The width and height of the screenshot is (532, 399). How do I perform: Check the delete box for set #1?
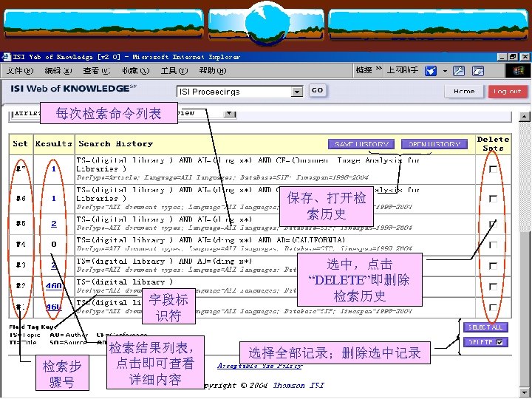493,307
